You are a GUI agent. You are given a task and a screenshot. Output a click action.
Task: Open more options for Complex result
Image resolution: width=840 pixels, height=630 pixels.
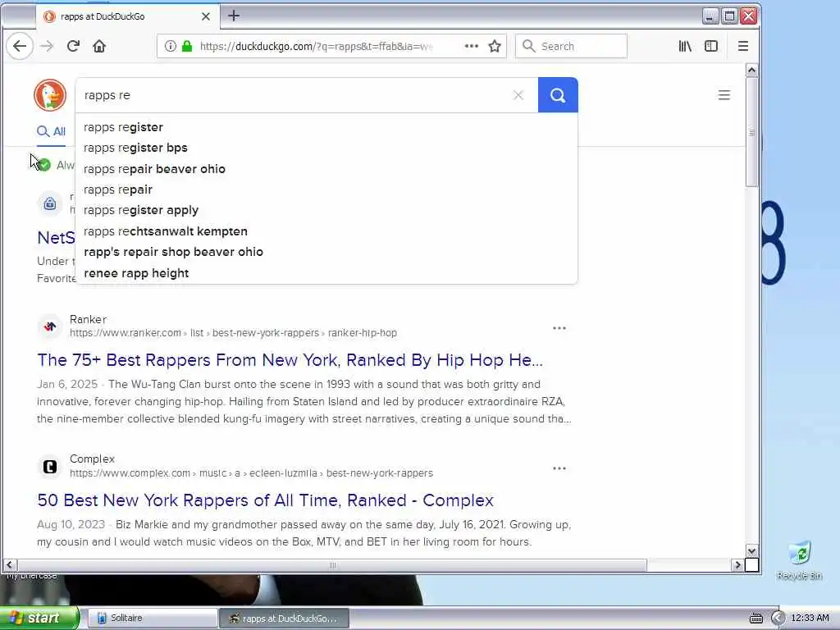tap(559, 468)
